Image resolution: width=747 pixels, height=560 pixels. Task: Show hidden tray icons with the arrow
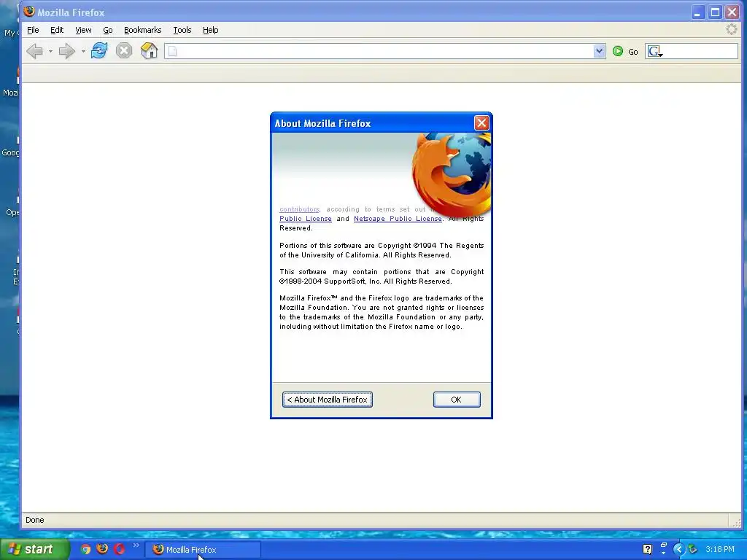click(x=679, y=549)
